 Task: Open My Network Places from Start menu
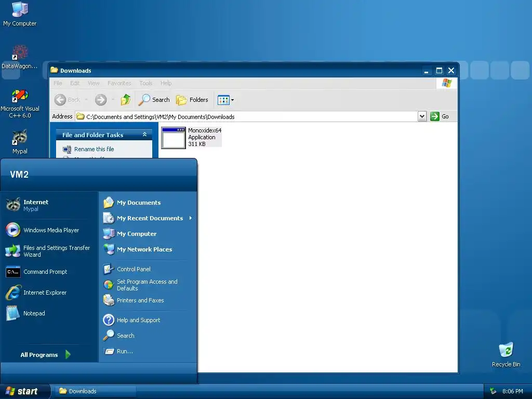pos(148,249)
